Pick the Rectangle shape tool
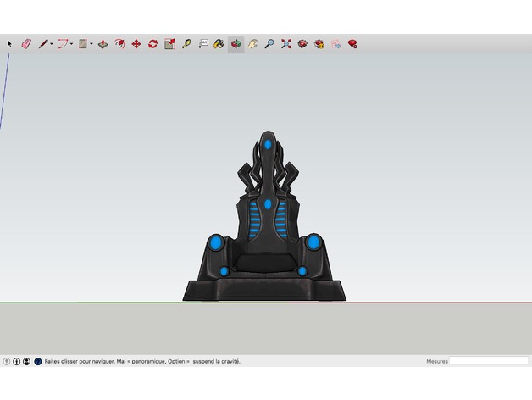Viewport: 532px width, 400px height. (x=83, y=44)
